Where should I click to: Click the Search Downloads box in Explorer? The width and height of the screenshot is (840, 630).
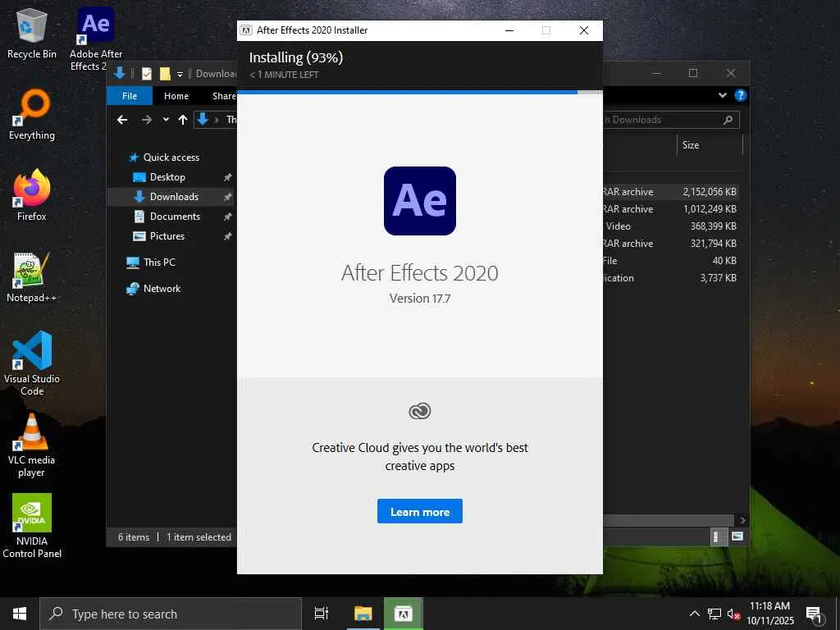pos(671,120)
